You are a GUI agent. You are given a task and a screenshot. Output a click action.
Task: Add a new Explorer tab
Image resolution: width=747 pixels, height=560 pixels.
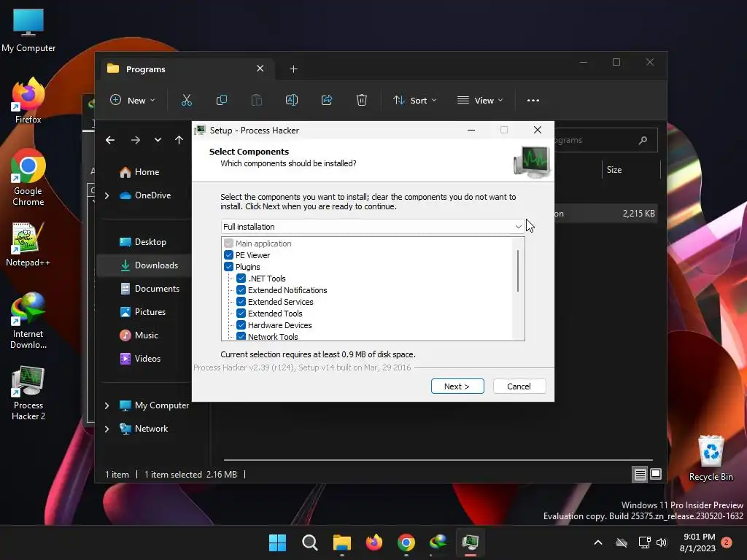click(x=293, y=69)
